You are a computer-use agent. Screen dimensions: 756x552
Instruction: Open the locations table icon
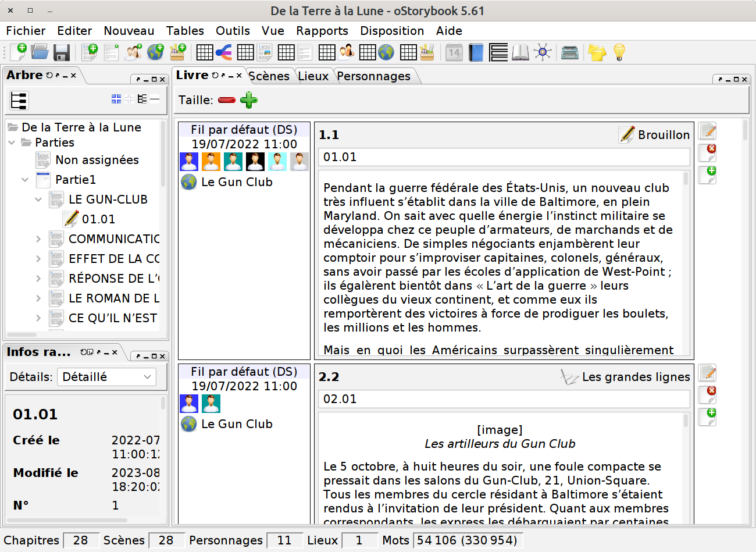tap(377, 52)
